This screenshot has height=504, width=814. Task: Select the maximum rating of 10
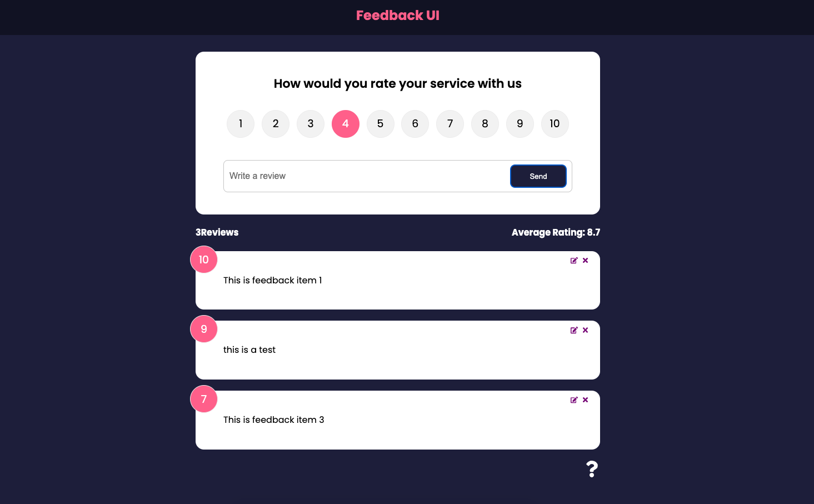pyautogui.click(x=555, y=124)
